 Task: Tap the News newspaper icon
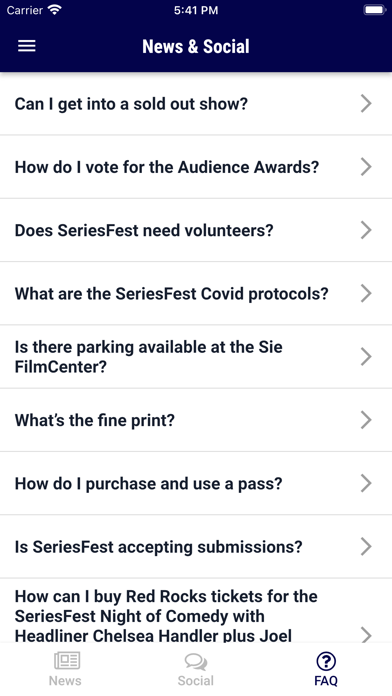coord(67,661)
